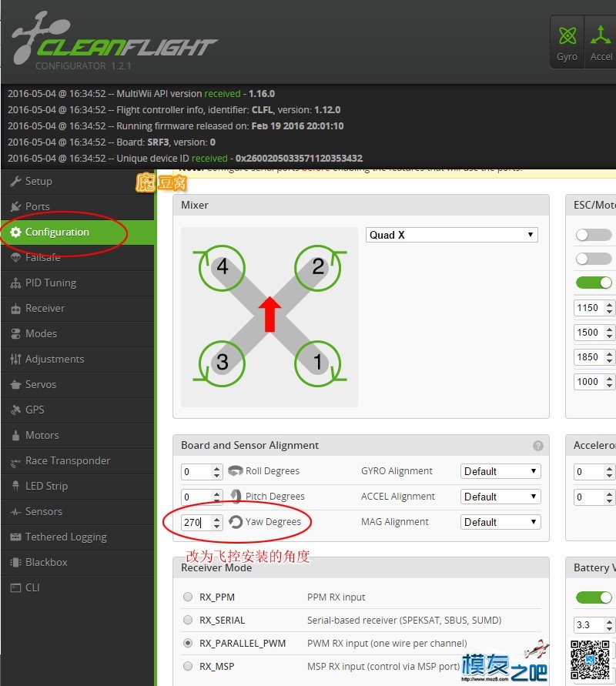This screenshot has width=616, height=686.
Task: Click the Yaw Degrees rotation icon
Action: (236, 521)
